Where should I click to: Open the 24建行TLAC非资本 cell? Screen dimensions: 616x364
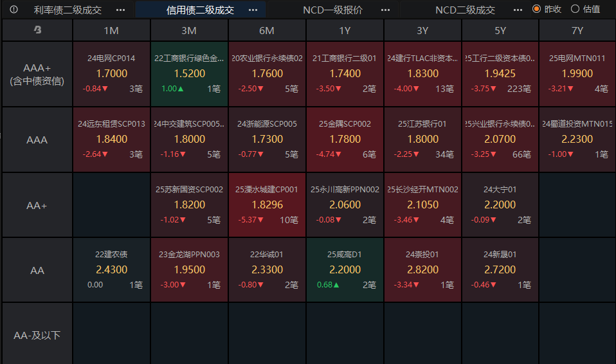[x=422, y=74]
